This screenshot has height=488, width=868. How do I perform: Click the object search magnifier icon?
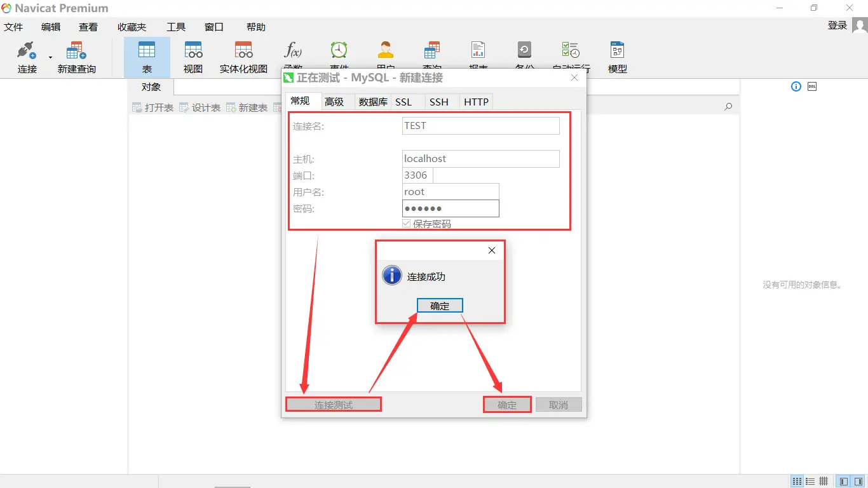(728, 107)
